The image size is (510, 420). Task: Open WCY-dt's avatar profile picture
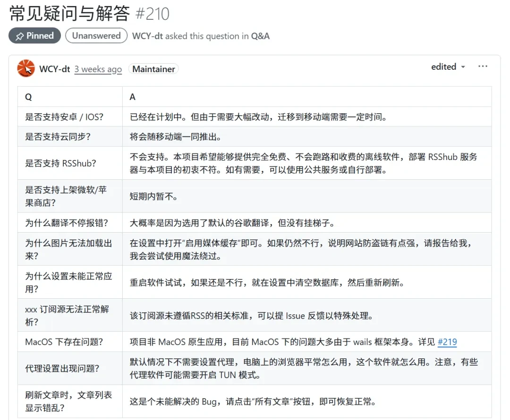(26, 68)
